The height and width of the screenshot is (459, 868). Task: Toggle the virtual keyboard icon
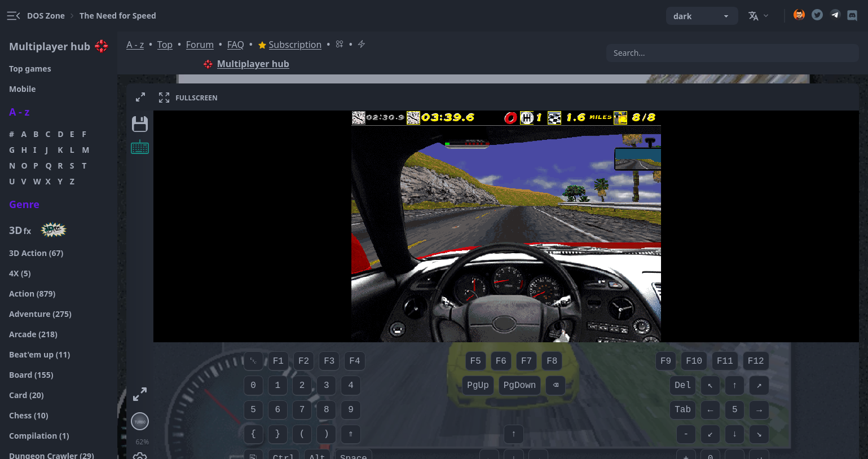click(140, 148)
